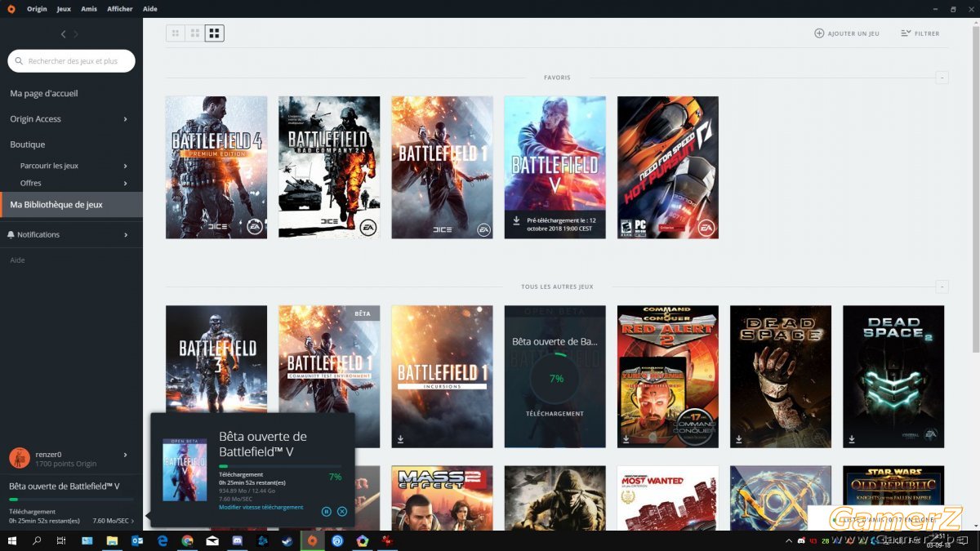This screenshot has height=551, width=980.
Task: Open the Battlefield 1 favorite tile
Action: [442, 167]
